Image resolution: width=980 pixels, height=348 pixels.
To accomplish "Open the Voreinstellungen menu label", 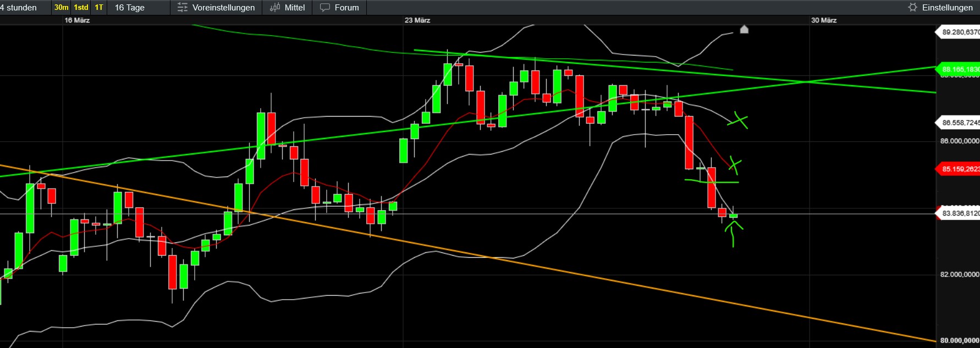I will [224, 8].
